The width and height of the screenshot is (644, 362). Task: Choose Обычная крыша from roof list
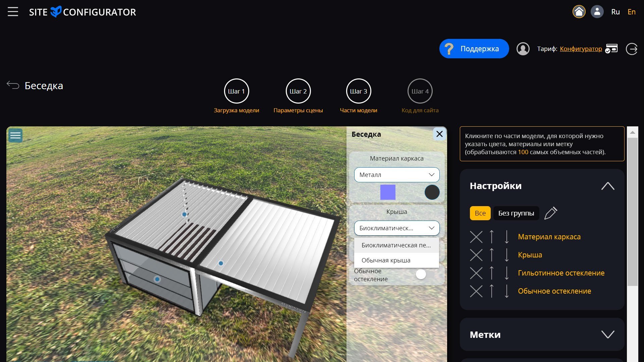386,260
